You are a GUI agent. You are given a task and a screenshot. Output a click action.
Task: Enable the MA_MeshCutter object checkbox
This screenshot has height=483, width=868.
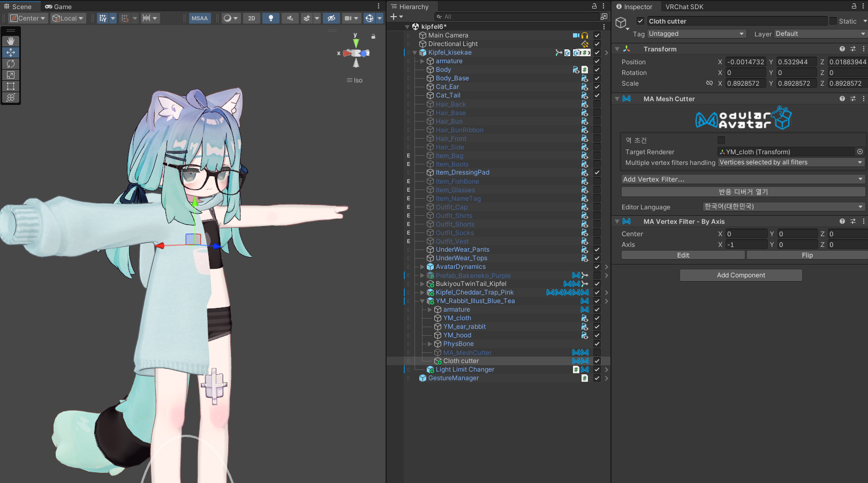pyautogui.click(x=597, y=352)
